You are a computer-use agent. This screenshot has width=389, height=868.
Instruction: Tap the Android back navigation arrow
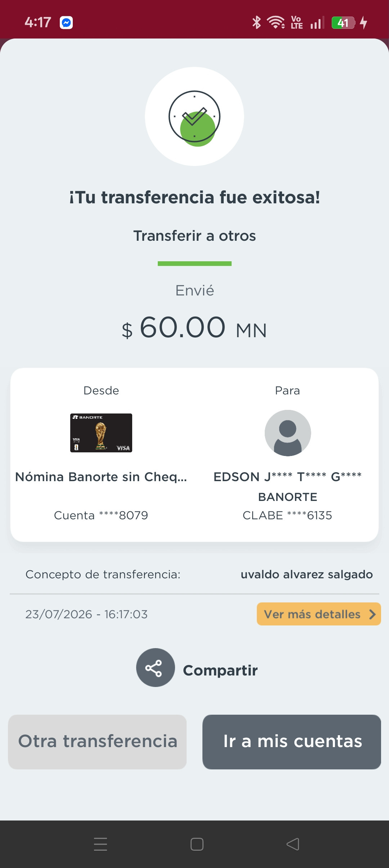(293, 844)
